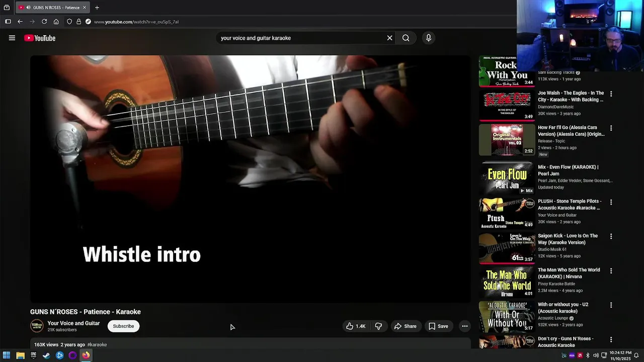Image resolution: width=644 pixels, height=362 pixels.
Task: Open PLUSH Stone Temple Pilots karaoke title
Action: 570,205
